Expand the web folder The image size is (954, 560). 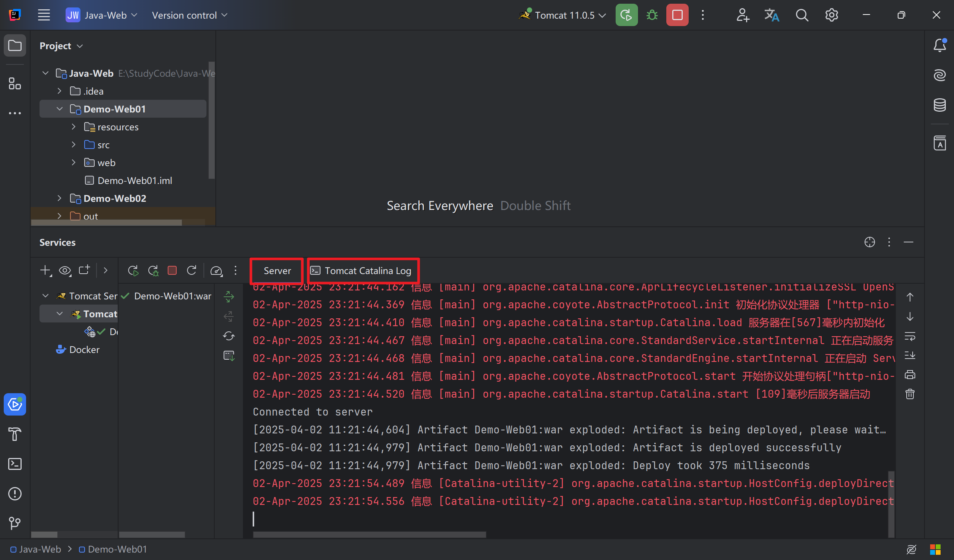tap(74, 162)
